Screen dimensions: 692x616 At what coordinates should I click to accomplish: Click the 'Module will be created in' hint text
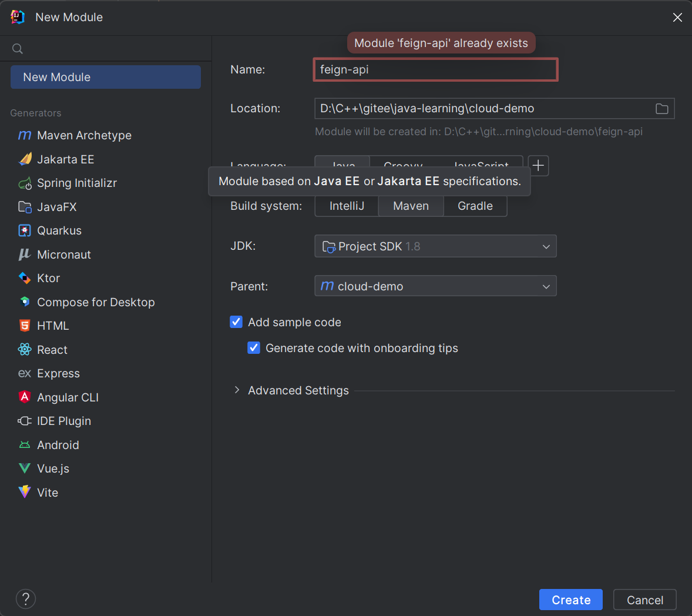[478, 132]
